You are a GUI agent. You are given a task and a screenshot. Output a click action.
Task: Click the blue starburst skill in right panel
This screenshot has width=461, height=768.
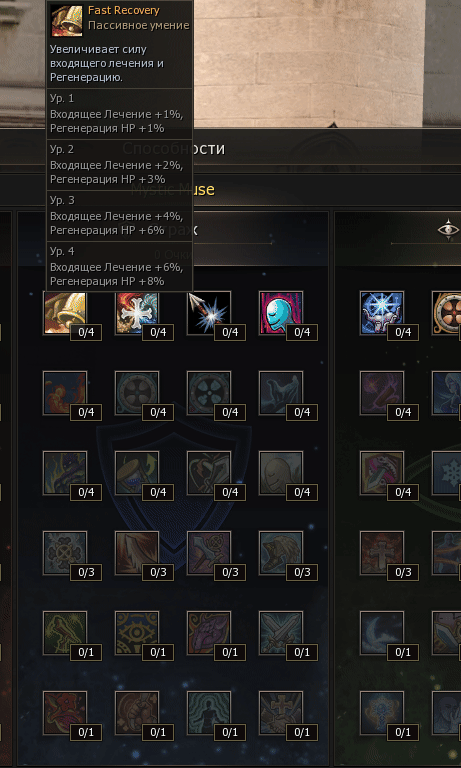[x=382, y=312]
